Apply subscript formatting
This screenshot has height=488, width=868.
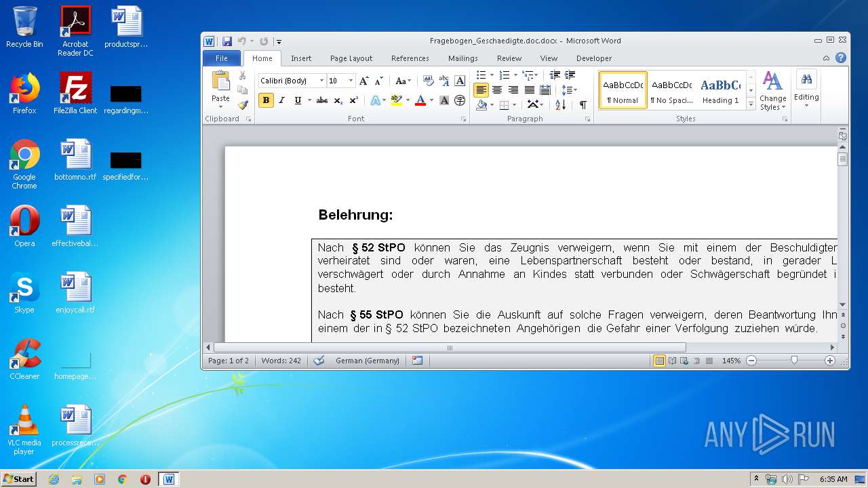click(338, 100)
